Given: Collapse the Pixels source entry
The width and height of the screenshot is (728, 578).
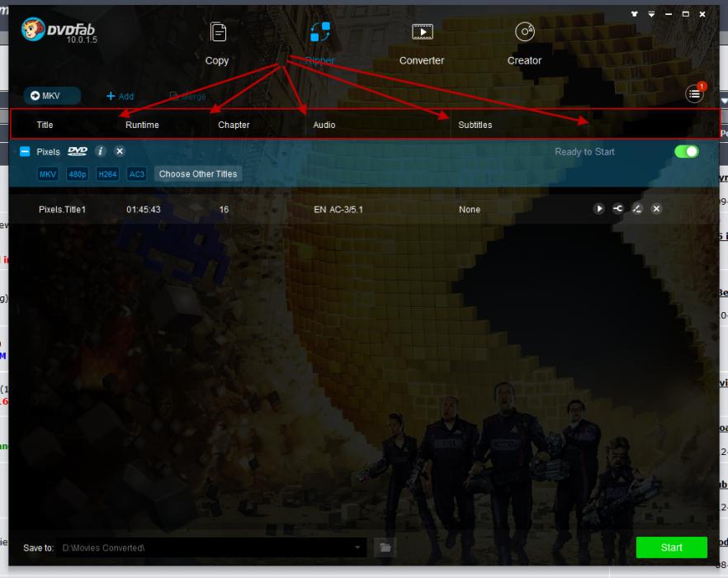Looking at the screenshot, I should [x=25, y=151].
